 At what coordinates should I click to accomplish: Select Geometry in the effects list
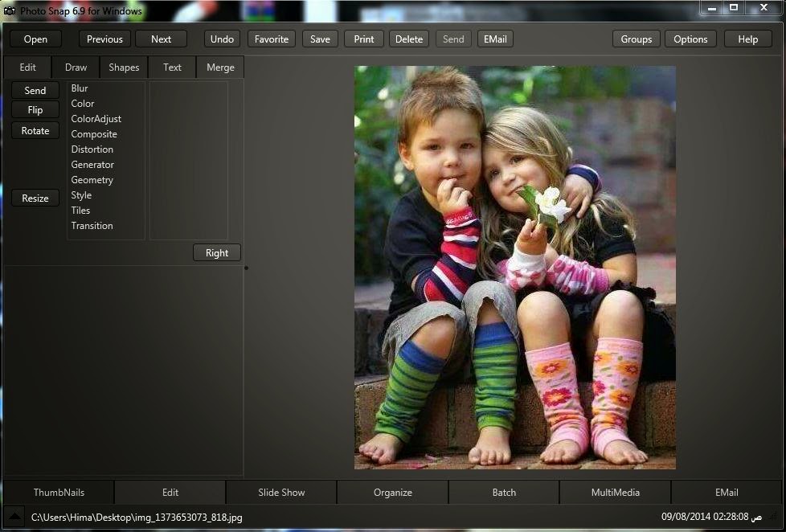92,180
